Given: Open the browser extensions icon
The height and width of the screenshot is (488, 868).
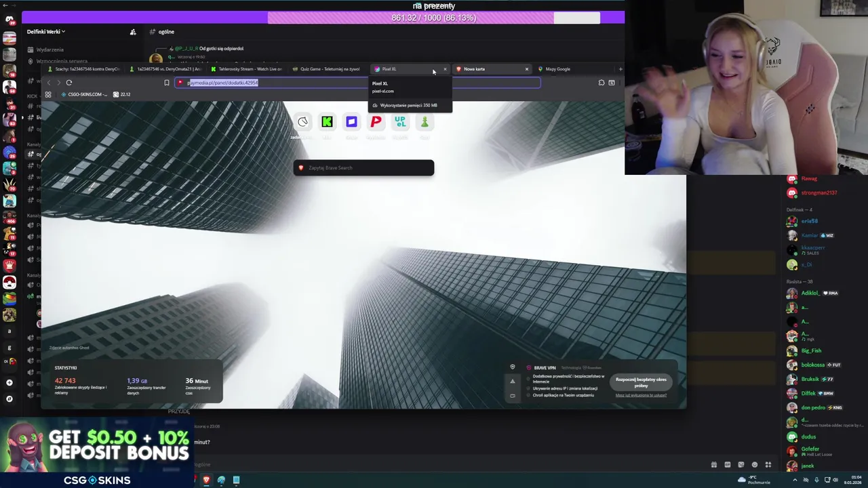Looking at the screenshot, I should click(x=601, y=83).
